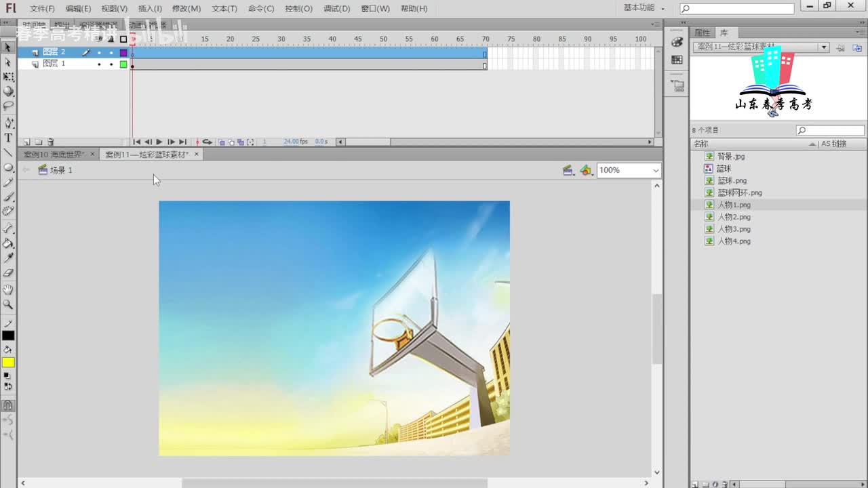Open the Edit Scene dropdown

(568, 170)
